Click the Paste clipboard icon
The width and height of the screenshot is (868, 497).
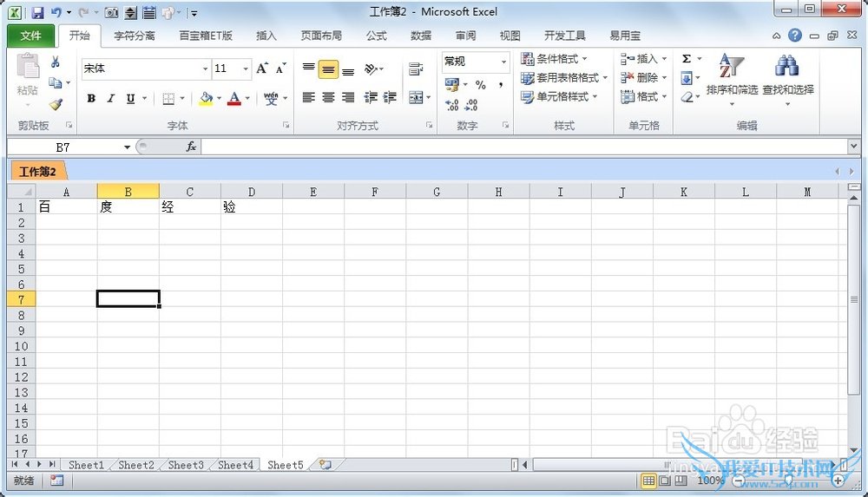pos(28,66)
